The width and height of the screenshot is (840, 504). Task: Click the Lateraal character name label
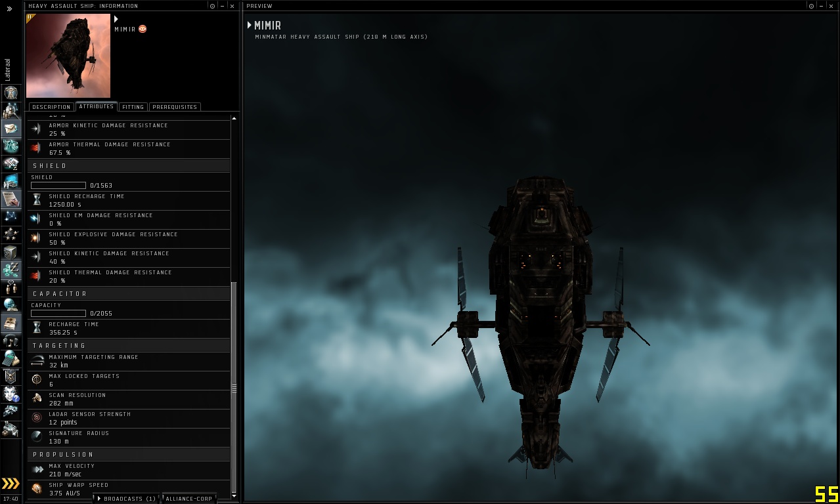[8, 70]
